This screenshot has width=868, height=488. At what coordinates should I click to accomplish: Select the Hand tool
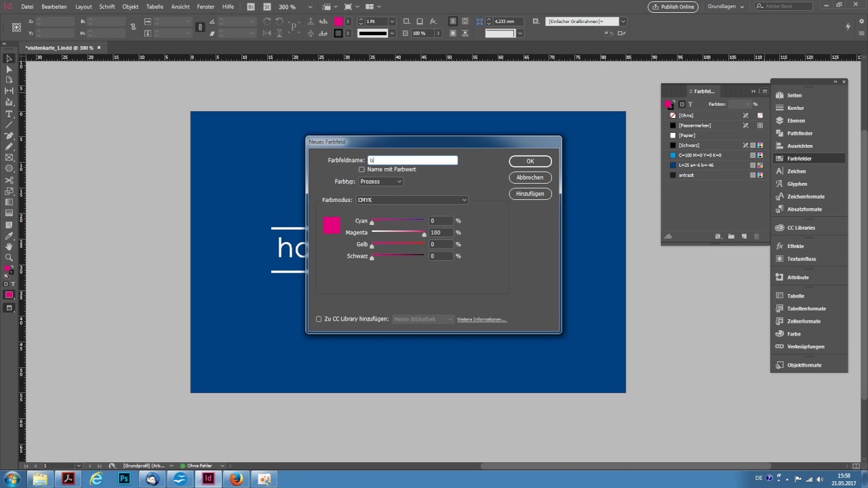tap(9, 247)
